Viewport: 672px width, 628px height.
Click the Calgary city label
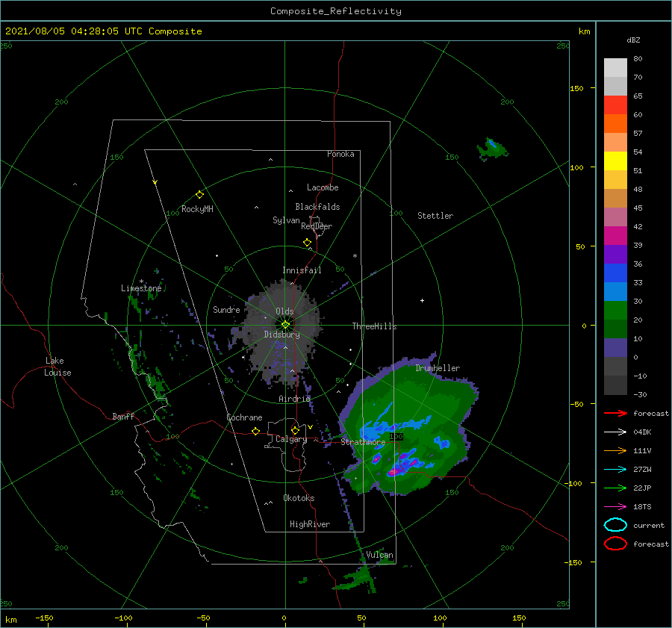(x=291, y=439)
